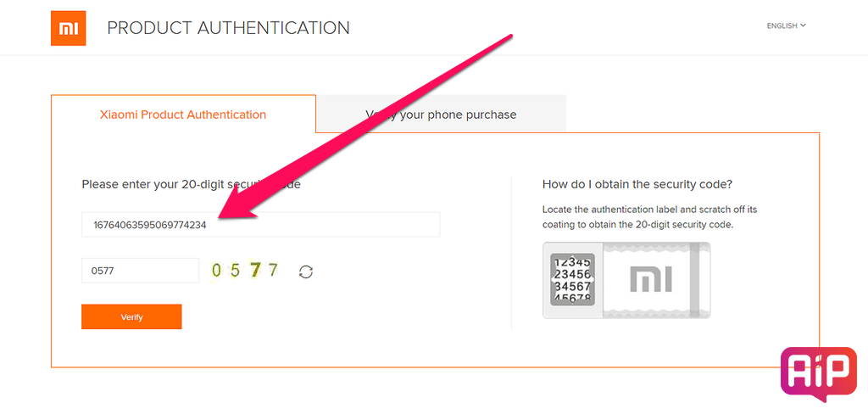Screen dimensions: 868x414
Task: Refresh the captcha with the circular arrows icon
Action: click(306, 271)
